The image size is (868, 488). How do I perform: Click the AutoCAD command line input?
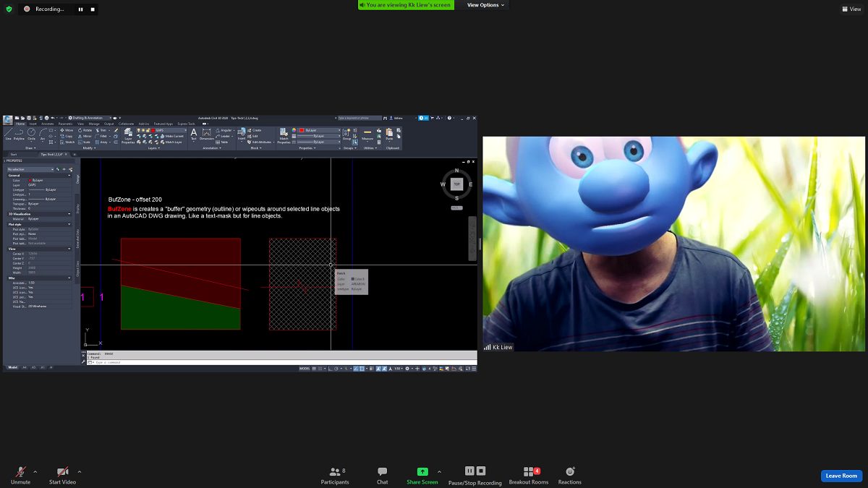(x=282, y=361)
